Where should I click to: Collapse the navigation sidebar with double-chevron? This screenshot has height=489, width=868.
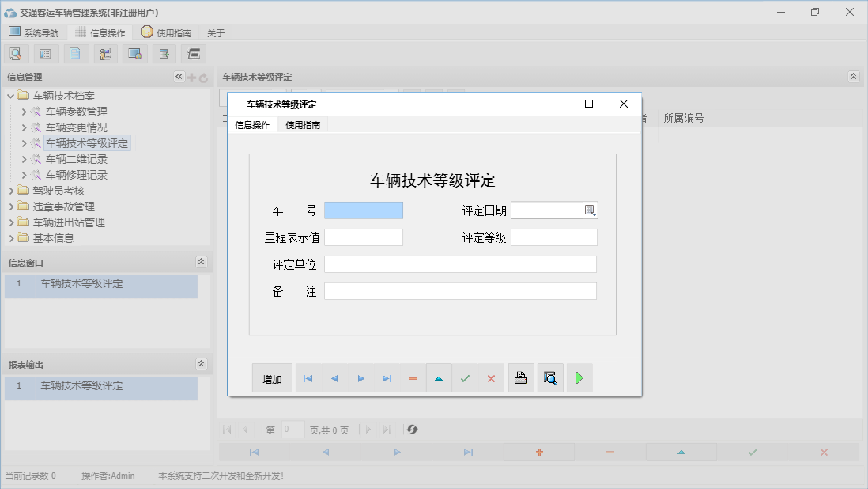178,76
